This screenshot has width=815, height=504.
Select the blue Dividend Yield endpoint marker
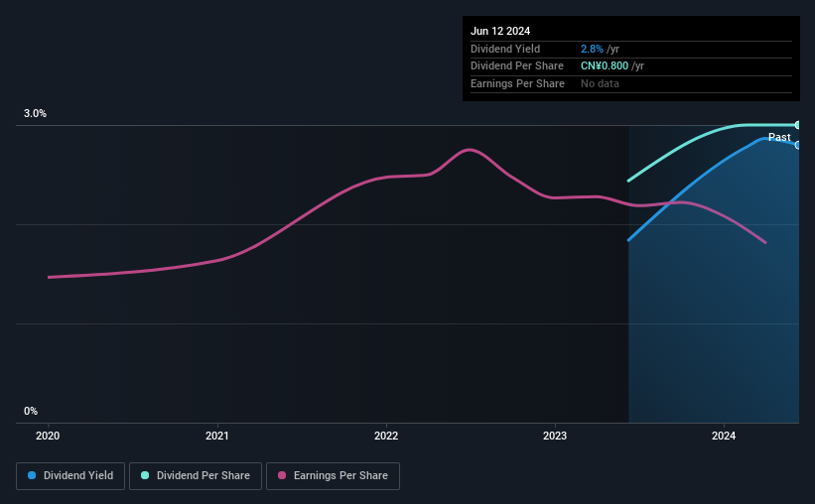(798, 146)
